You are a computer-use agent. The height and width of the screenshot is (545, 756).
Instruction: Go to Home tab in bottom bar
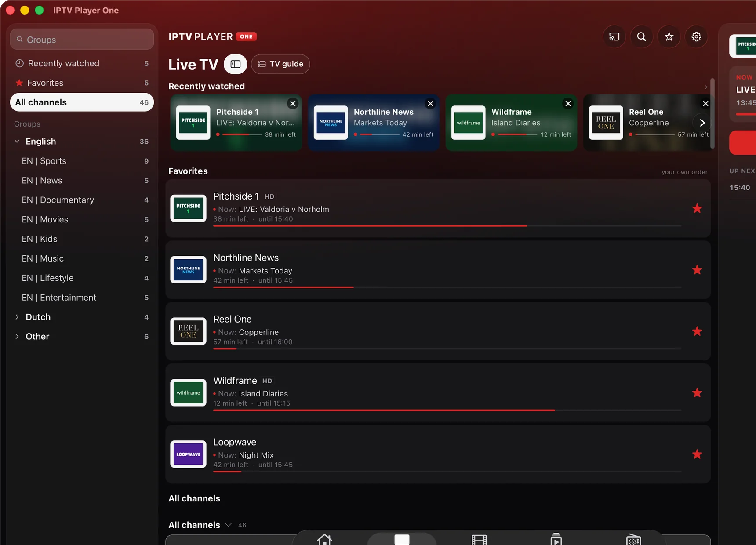[324, 539]
